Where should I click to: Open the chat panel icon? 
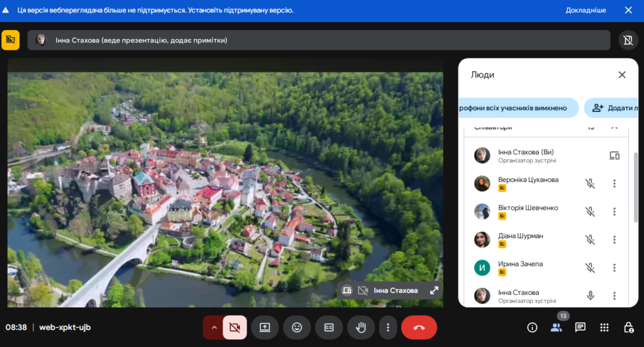580,327
